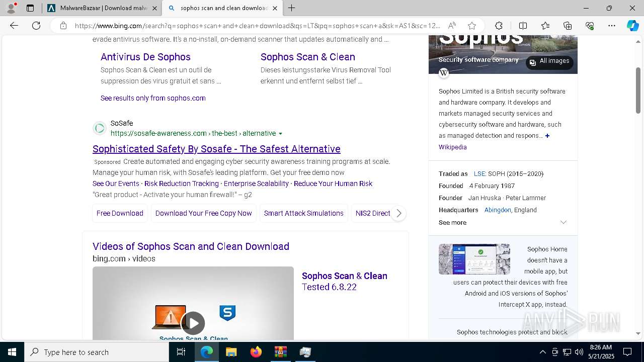Open Edge Settings and more menu

pos(612,26)
